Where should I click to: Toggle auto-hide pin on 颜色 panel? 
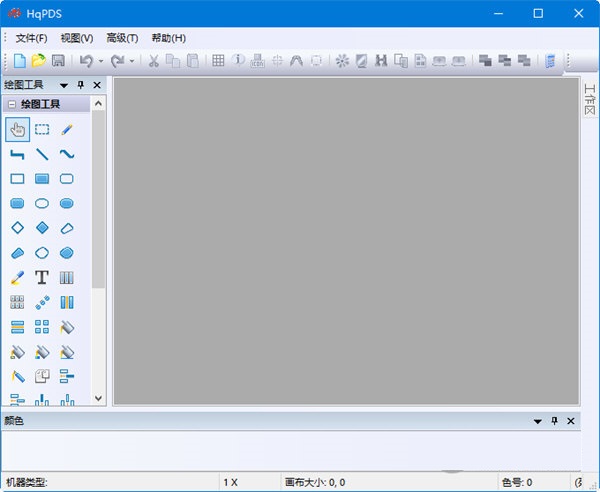tap(555, 421)
